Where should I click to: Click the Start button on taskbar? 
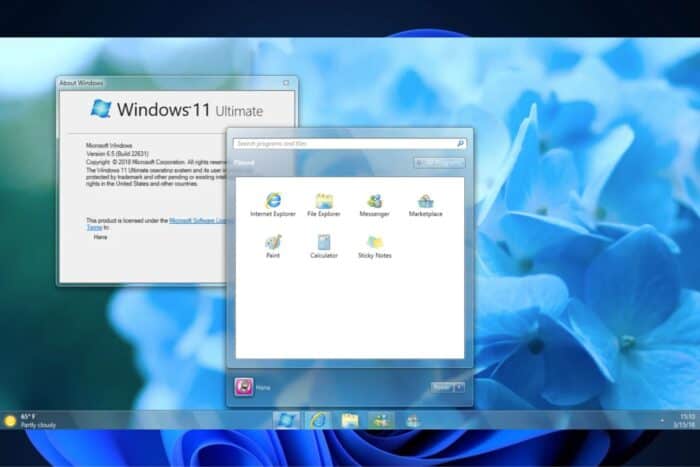point(286,420)
